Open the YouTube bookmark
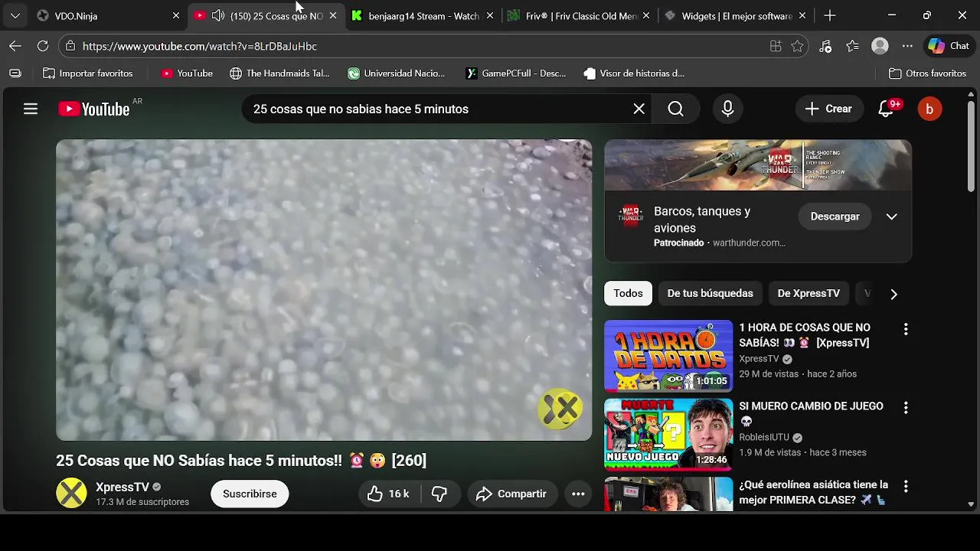This screenshot has height=551, width=980. (x=187, y=73)
